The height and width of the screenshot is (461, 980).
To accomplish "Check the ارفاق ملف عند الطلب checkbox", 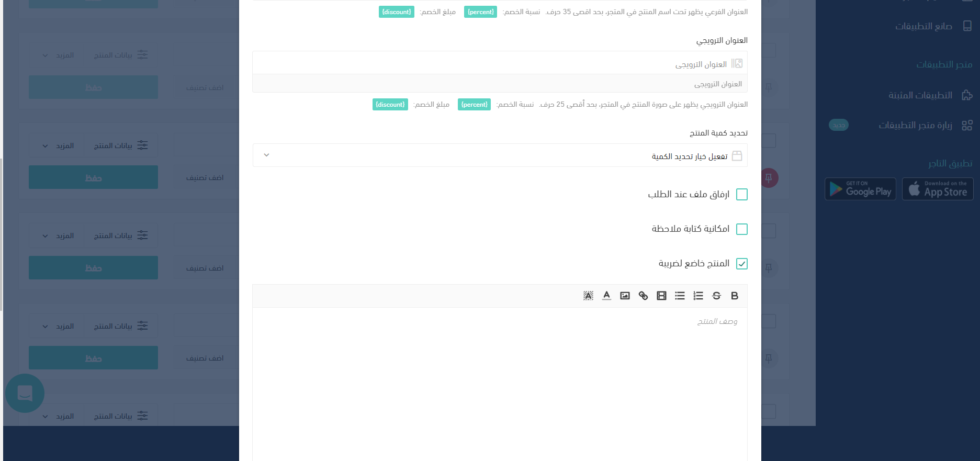I will click(742, 195).
